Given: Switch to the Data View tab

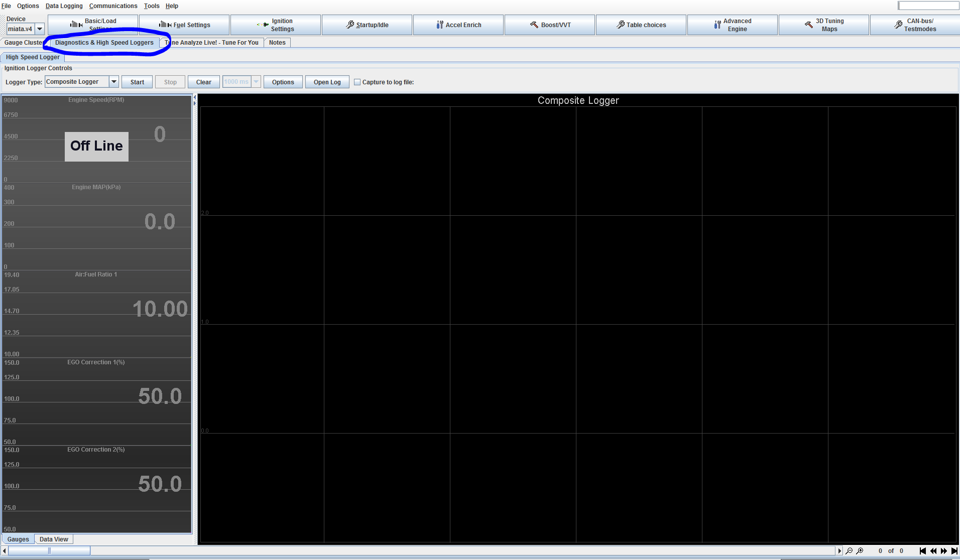Looking at the screenshot, I should click(x=54, y=539).
